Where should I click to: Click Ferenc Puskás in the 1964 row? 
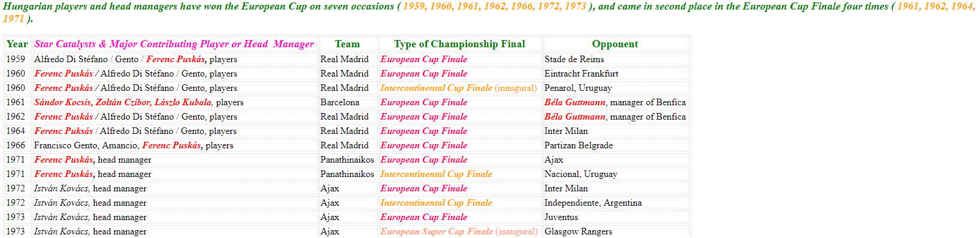coord(63,131)
